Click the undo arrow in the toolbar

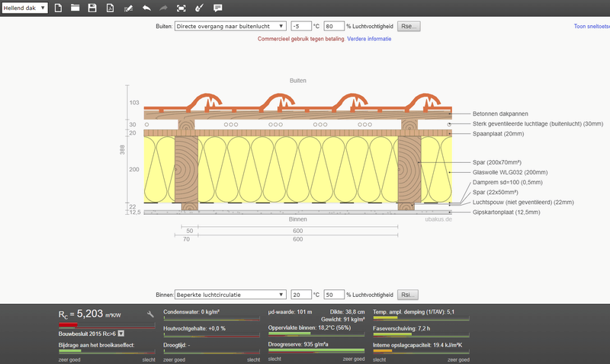tap(146, 8)
